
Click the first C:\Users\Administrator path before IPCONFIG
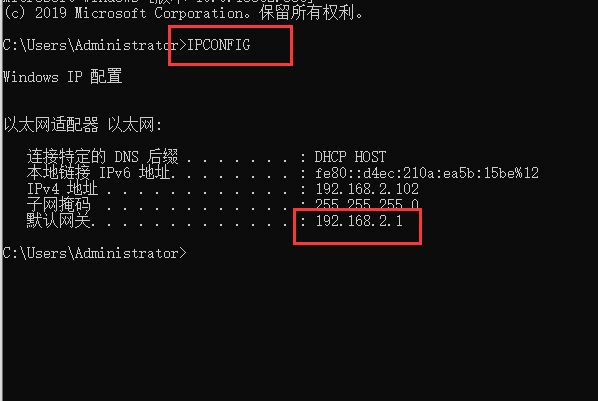pyautogui.click(x=90, y=45)
